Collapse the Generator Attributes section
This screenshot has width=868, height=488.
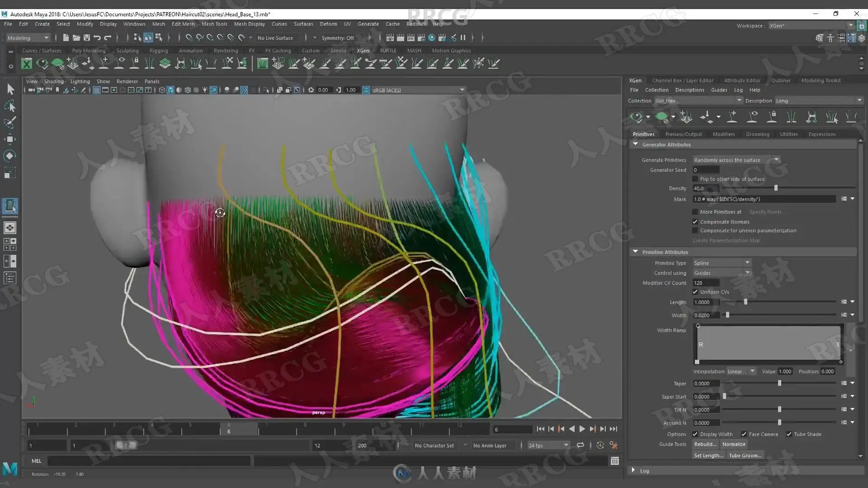(636, 144)
